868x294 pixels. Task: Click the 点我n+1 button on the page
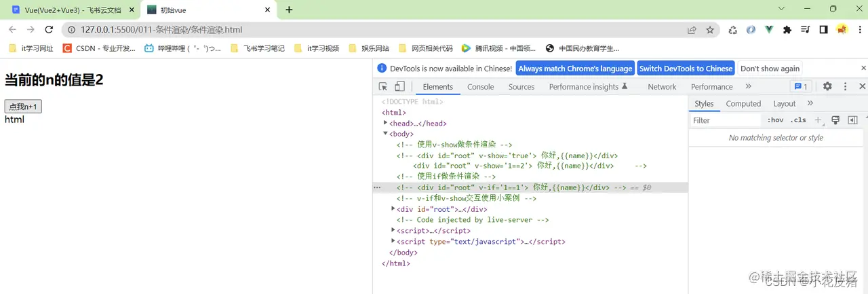[24, 107]
